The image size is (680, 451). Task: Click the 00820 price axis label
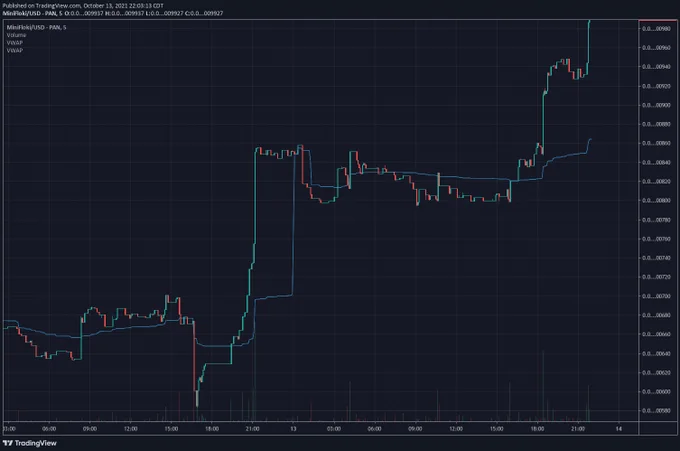(x=657, y=182)
